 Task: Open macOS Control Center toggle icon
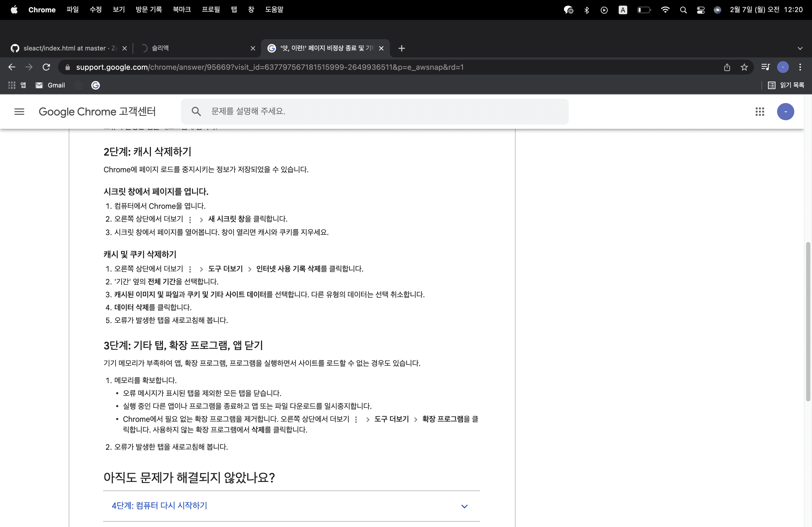(x=701, y=10)
